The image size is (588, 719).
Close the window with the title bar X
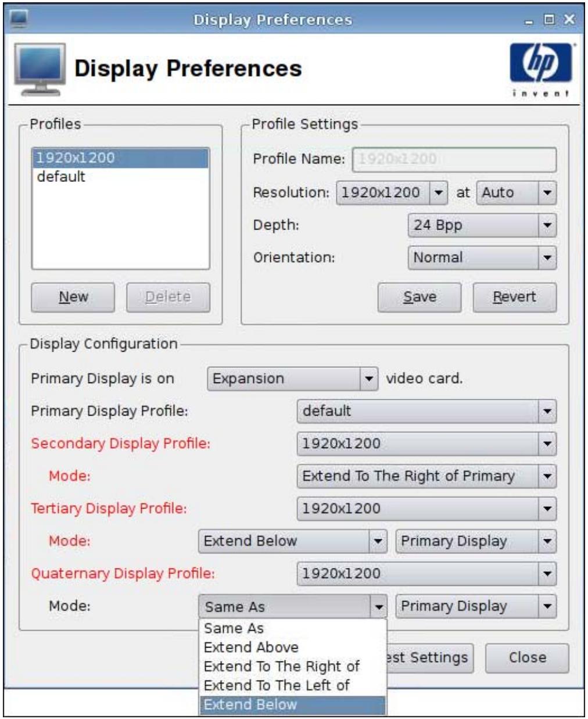pyautogui.click(x=569, y=20)
